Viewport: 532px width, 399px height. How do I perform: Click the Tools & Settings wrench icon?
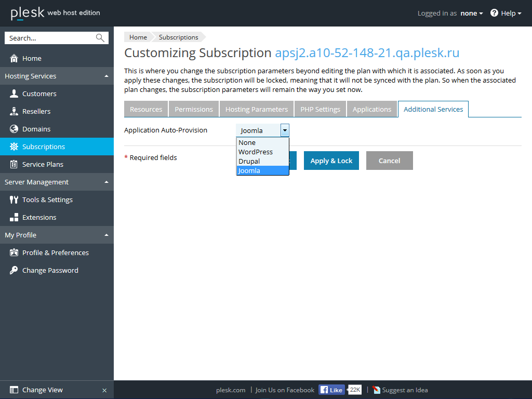click(x=14, y=199)
